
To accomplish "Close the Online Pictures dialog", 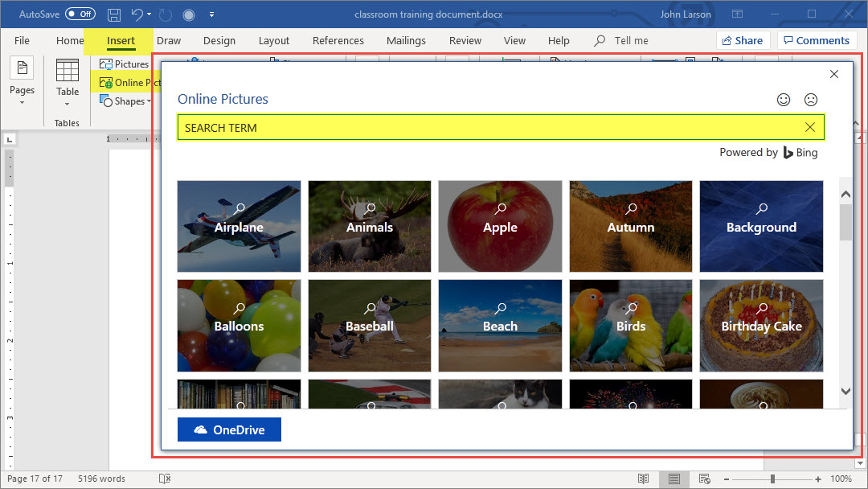I will tap(833, 74).
